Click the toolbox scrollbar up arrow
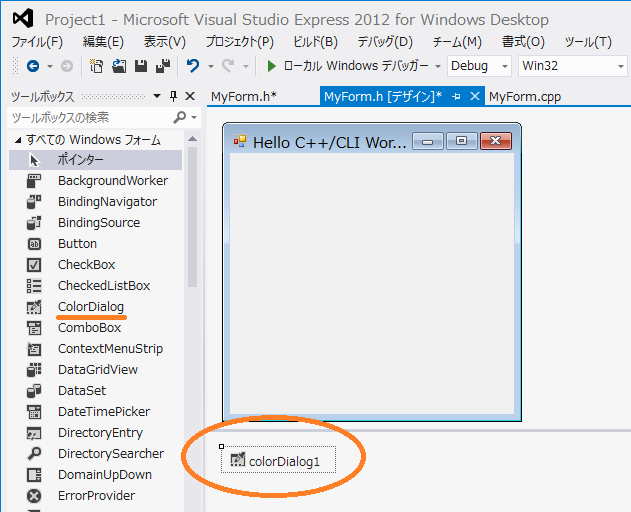The width and height of the screenshot is (631, 512). tap(192, 139)
